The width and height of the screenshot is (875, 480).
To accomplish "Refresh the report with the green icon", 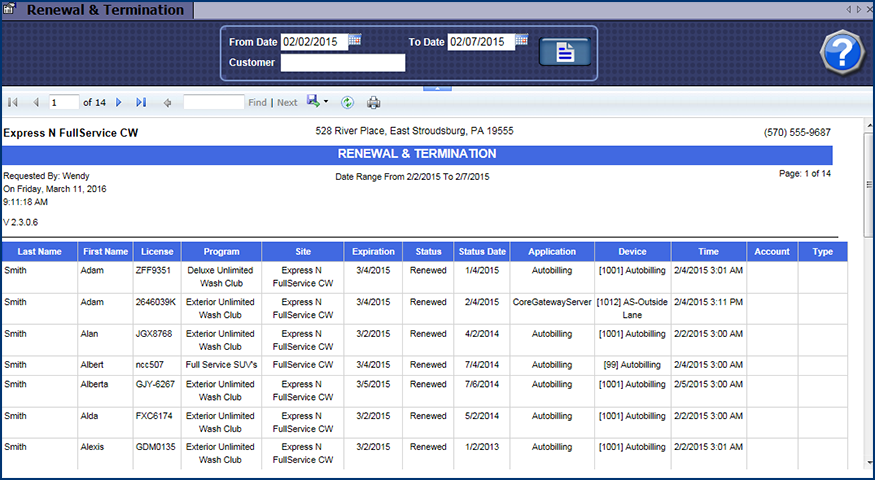I will click(347, 102).
